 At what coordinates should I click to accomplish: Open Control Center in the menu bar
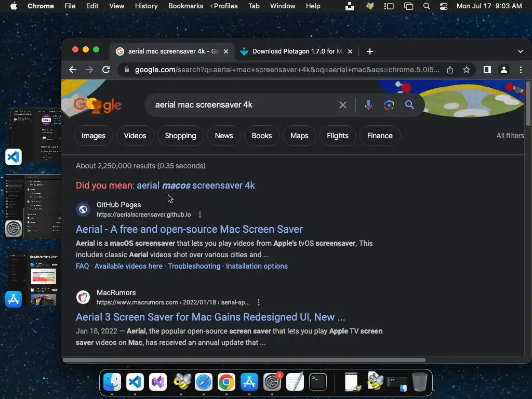click(x=444, y=6)
